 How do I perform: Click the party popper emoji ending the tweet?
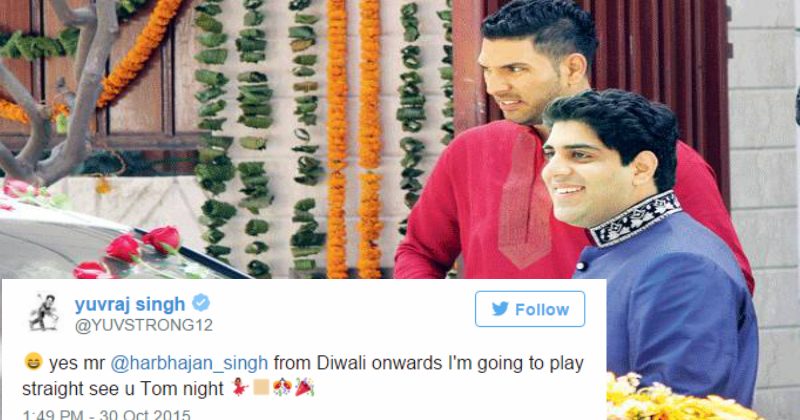(304, 387)
